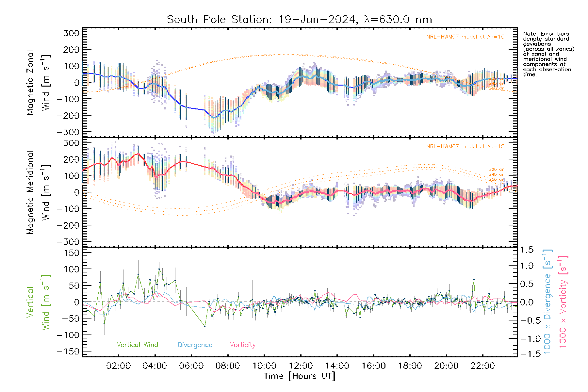The image size is (588, 392).
Task: Click the green 'Vertical Wind' legend text
Action: click(137, 345)
